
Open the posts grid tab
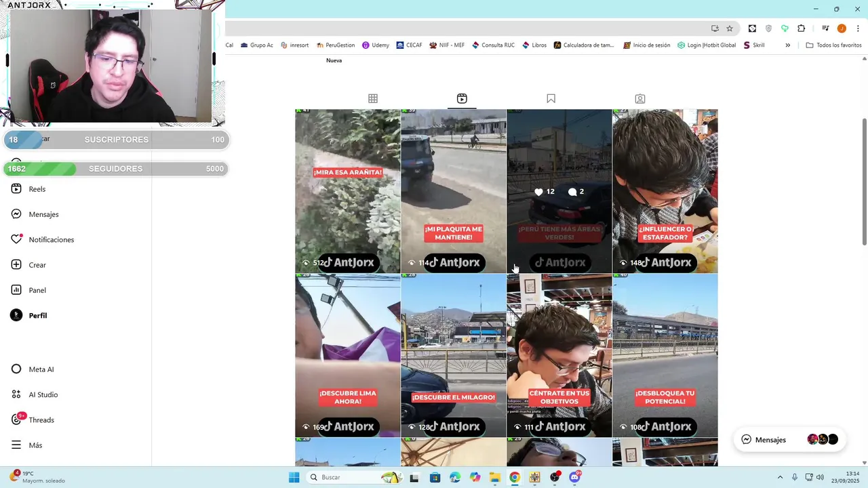point(373,99)
